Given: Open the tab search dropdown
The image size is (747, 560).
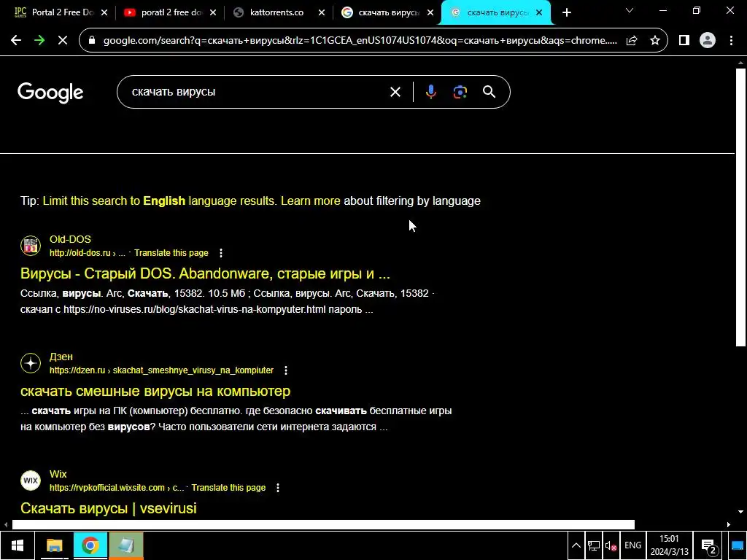Looking at the screenshot, I should tap(630, 10).
